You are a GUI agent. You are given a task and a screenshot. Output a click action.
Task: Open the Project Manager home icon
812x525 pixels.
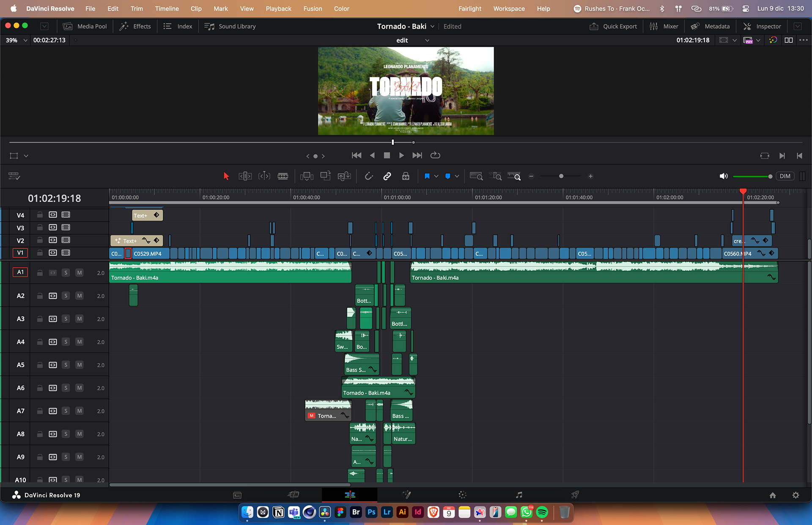click(x=773, y=495)
